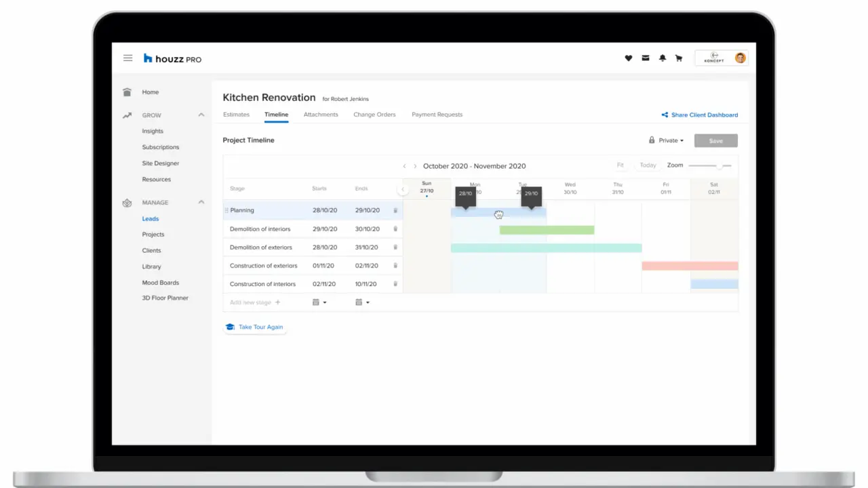Go to previous date range arrow
The width and height of the screenshot is (868, 488).
[405, 166]
